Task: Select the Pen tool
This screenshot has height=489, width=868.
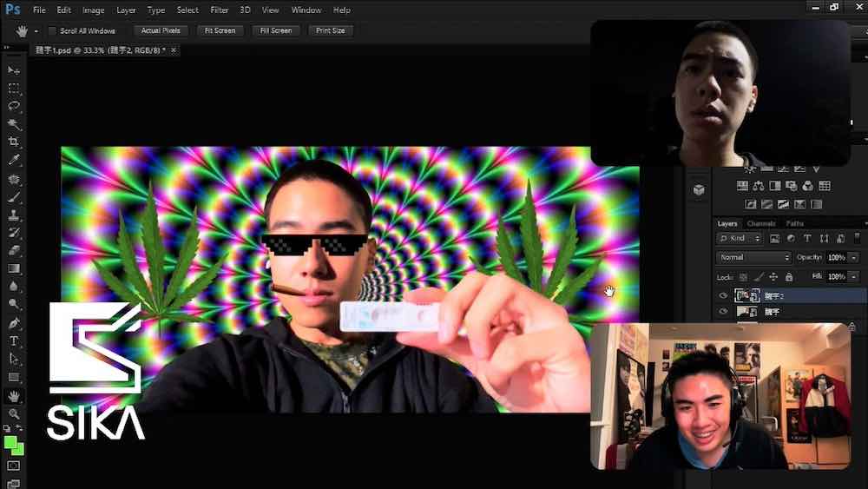Action: tap(14, 323)
